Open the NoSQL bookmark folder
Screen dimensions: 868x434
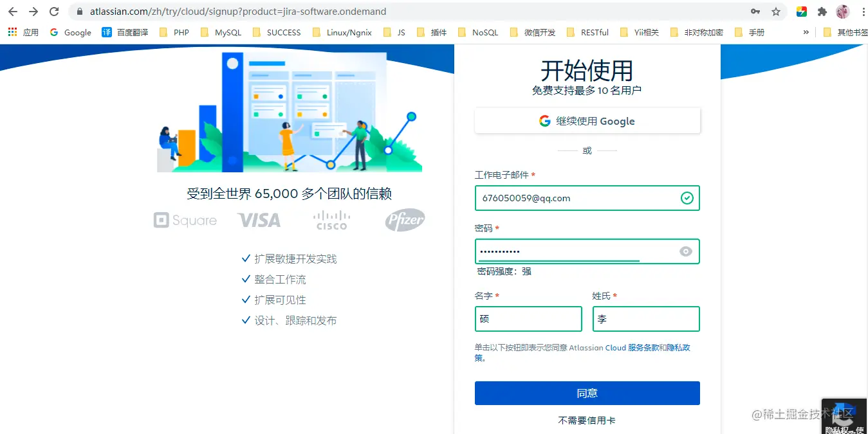coord(478,32)
